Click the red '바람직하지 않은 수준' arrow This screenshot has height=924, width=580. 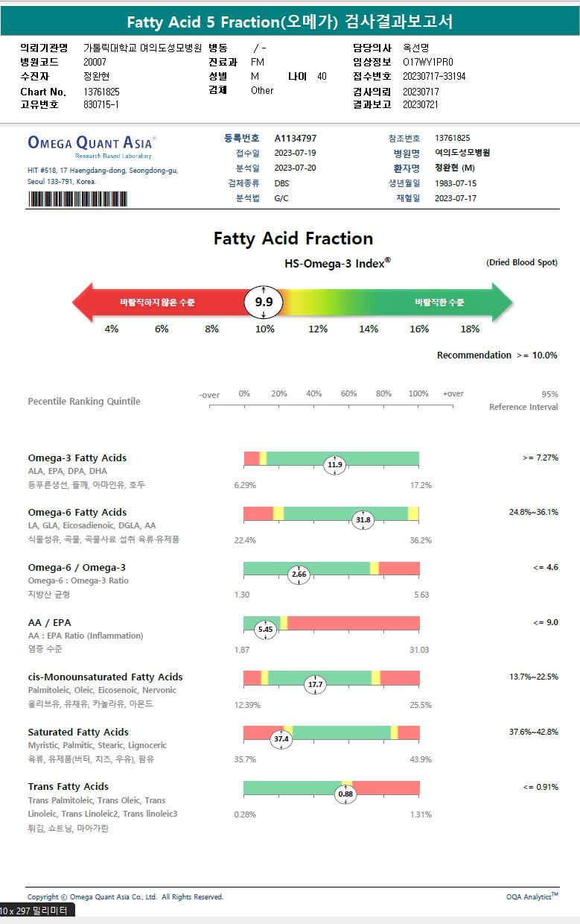[158, 303]
